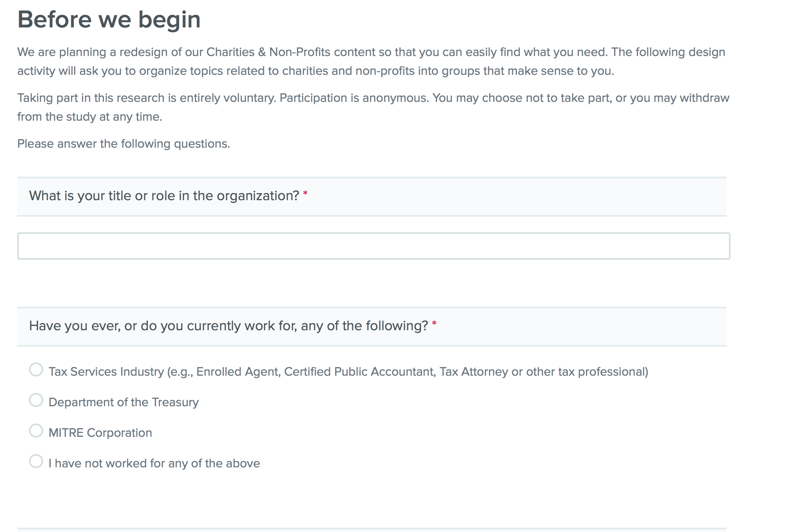Click the red asterisk after the work question
Screen dimensions: 794x532
pos(434,324)
